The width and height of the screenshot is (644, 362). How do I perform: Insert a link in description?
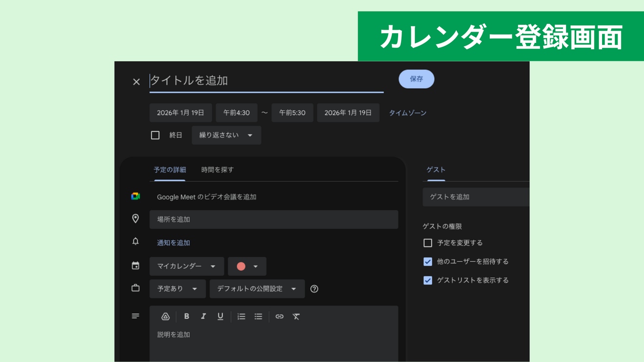click(x=280, y=317)
